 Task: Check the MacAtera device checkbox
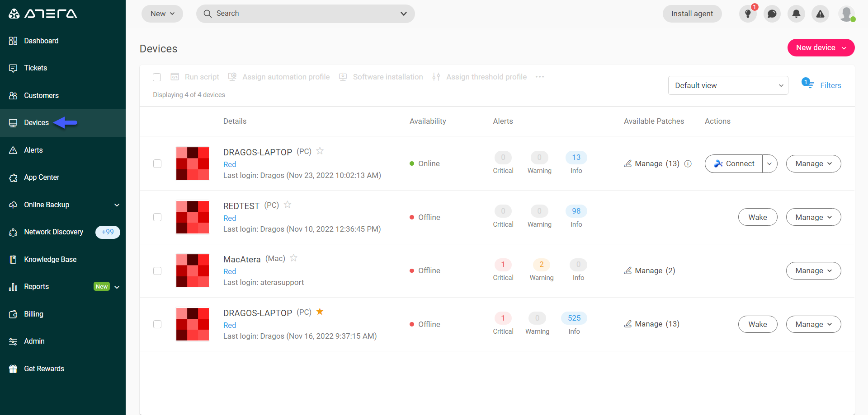[157, 271]
